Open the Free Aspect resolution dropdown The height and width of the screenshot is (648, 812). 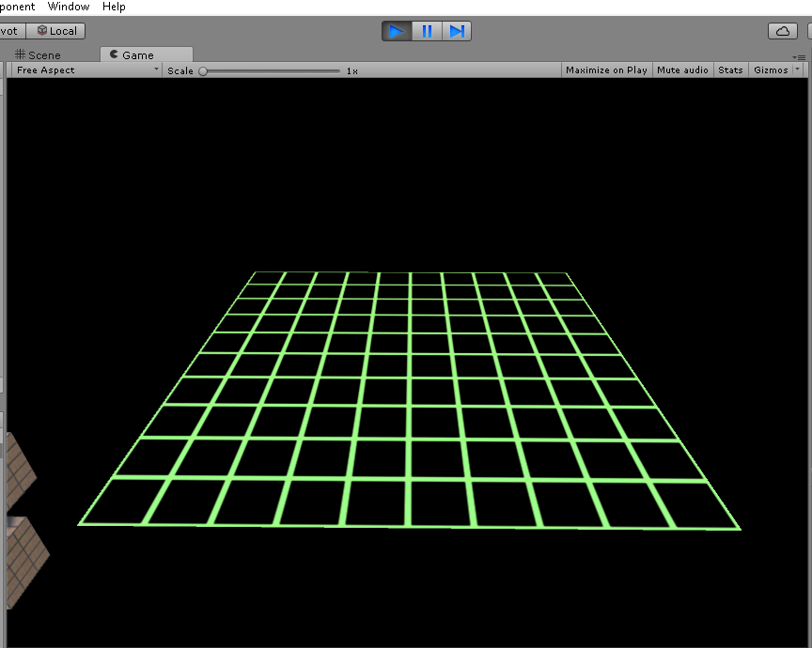coord(87,69)
